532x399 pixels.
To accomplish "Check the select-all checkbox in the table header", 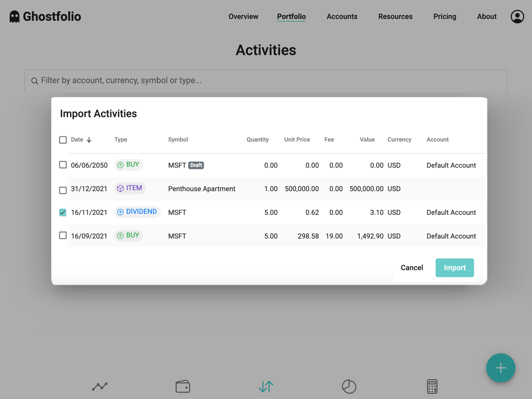I will 63,140.
